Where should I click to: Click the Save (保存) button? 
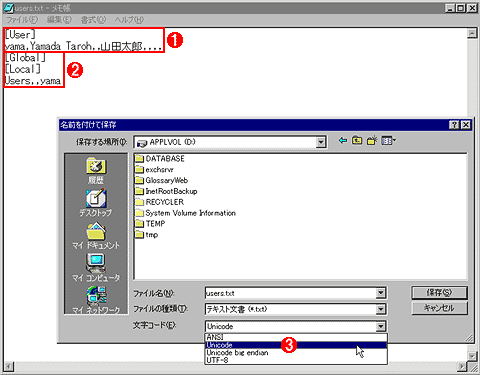(x=439, y=293)
